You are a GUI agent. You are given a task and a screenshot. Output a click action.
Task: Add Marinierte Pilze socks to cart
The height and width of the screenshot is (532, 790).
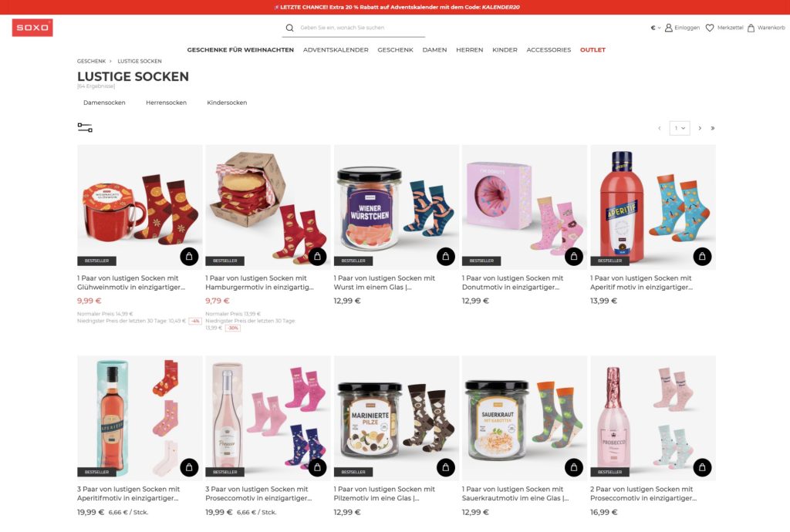(445, 467)
